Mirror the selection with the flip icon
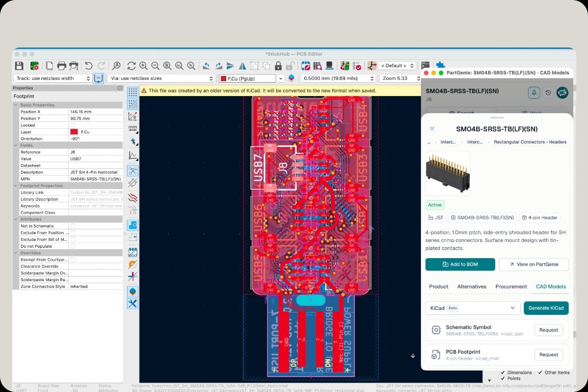Screen dimensions: 588x392 tap(242, 66)
